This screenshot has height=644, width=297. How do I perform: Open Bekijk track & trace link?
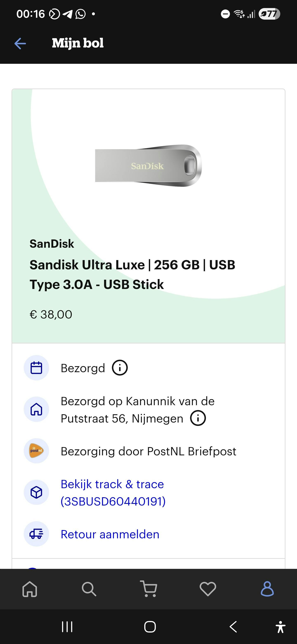(112, 484)
